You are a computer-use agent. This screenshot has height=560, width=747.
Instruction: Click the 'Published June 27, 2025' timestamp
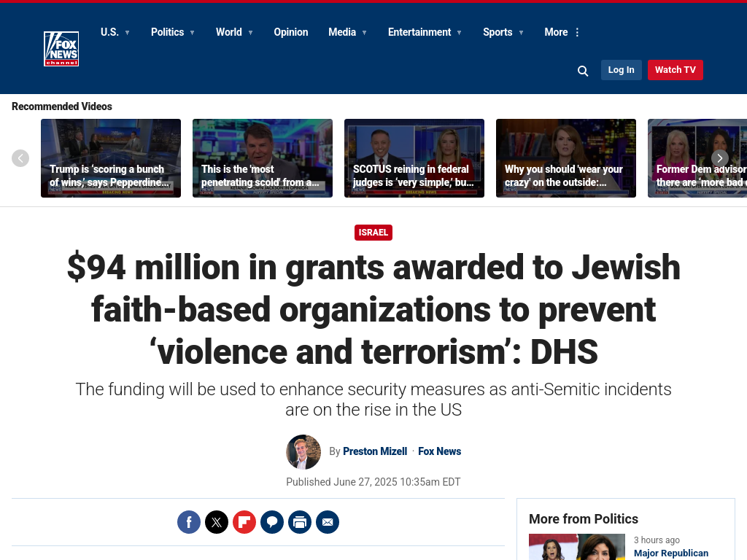[373, 482]
